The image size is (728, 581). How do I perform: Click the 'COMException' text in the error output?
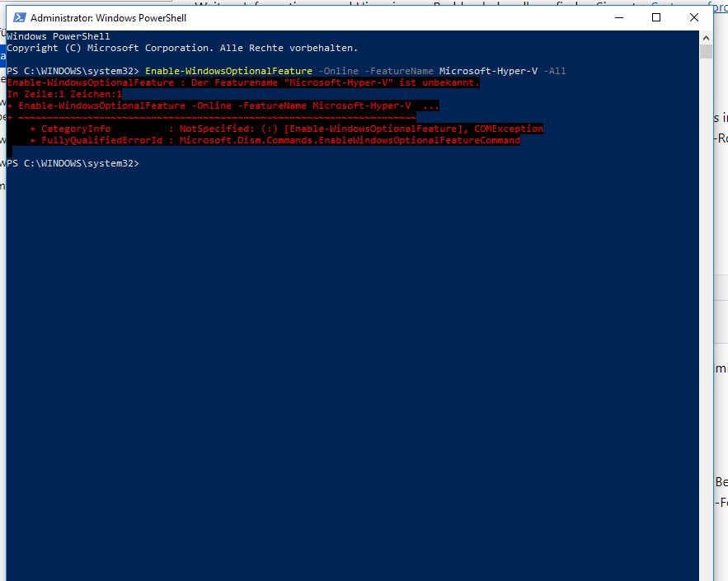pos(509,129)
